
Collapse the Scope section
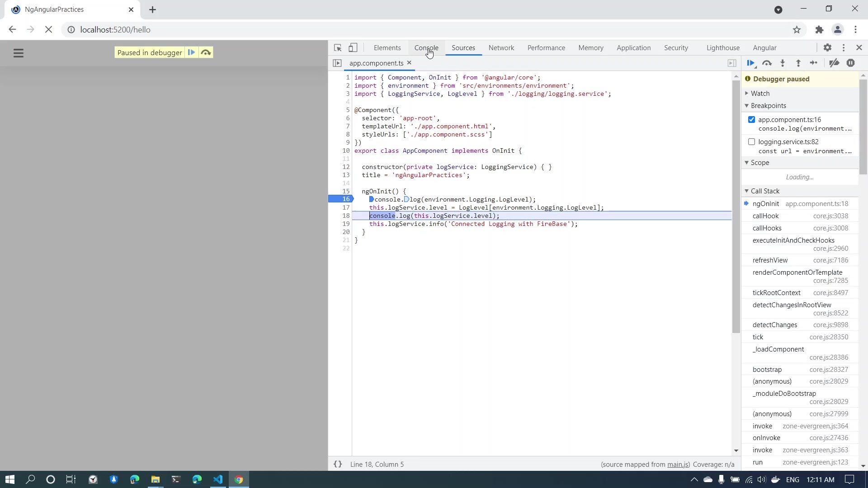[759, 163]
